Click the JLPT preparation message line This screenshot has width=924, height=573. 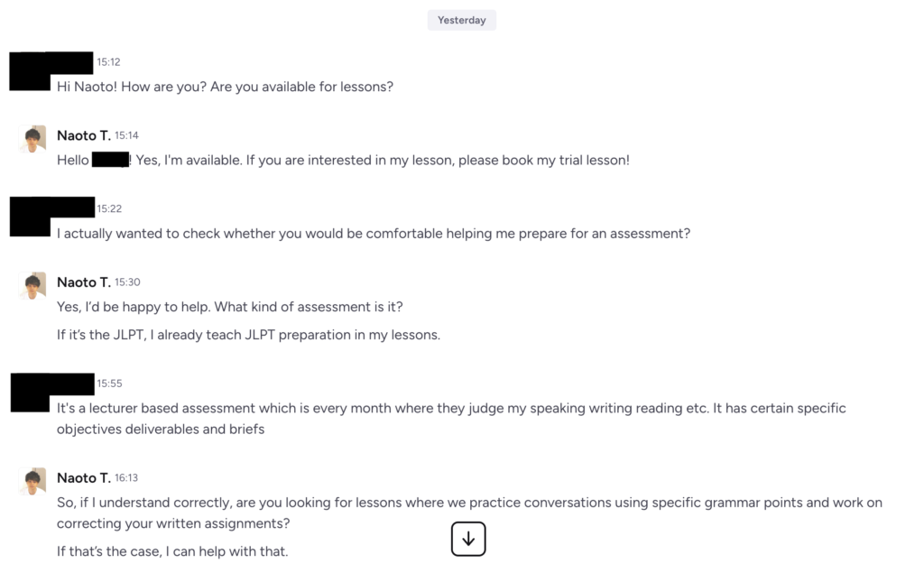pos(249,335)
